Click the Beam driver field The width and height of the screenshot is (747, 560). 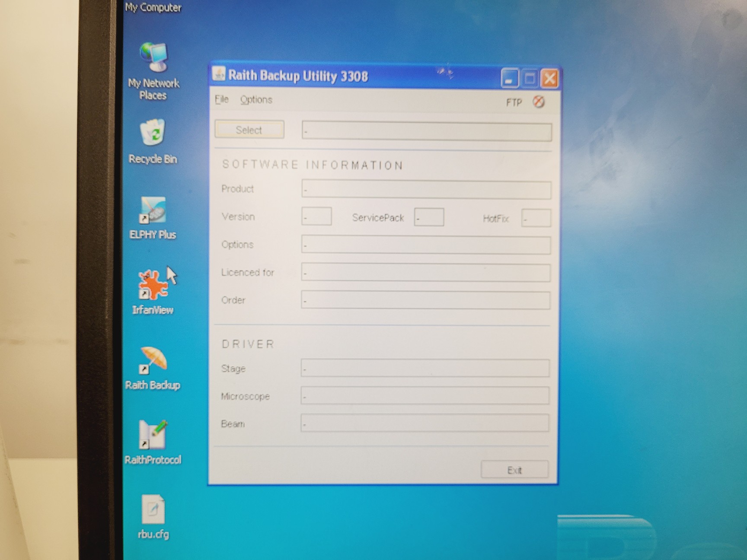[x=425, y=423]
